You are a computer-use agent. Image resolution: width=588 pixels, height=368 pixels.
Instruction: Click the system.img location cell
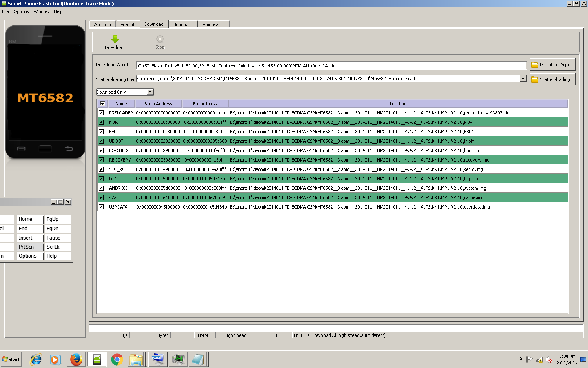click(x=398, y=188)
